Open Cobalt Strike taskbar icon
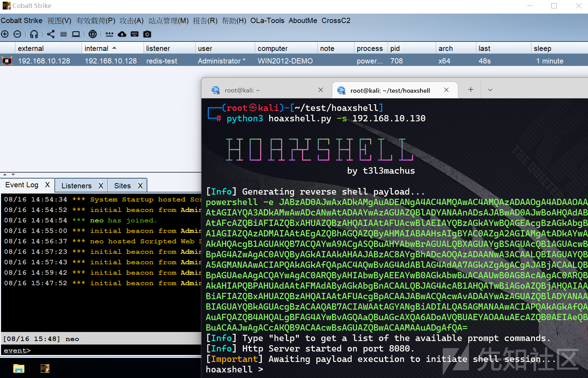Viewport: 588px width, 378px height. [x=45, y=369]
